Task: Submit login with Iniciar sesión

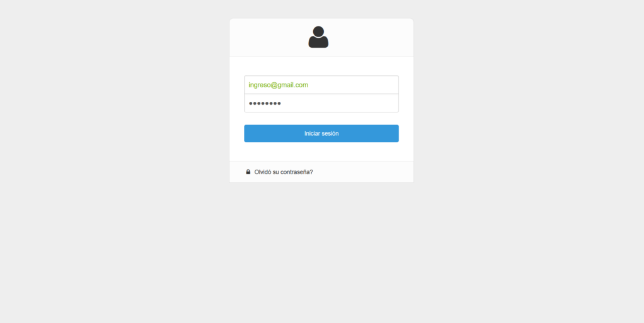Action: click(x=321, y=133)
